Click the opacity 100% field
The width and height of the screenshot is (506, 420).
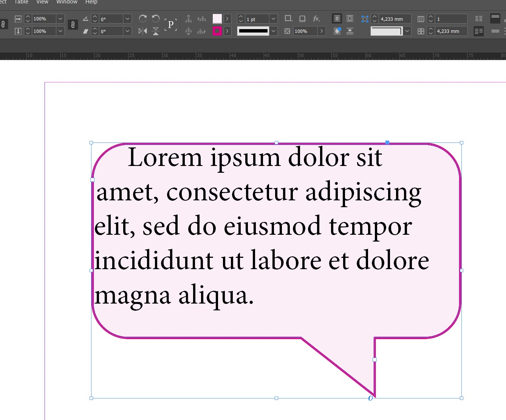305,31
